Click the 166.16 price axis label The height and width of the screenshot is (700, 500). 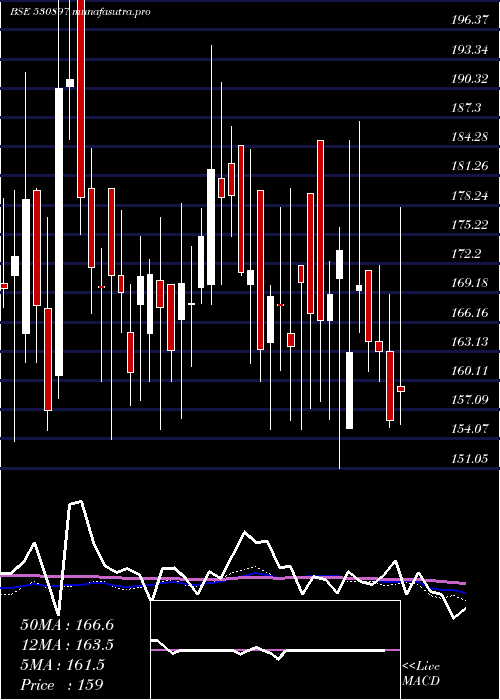469,312
